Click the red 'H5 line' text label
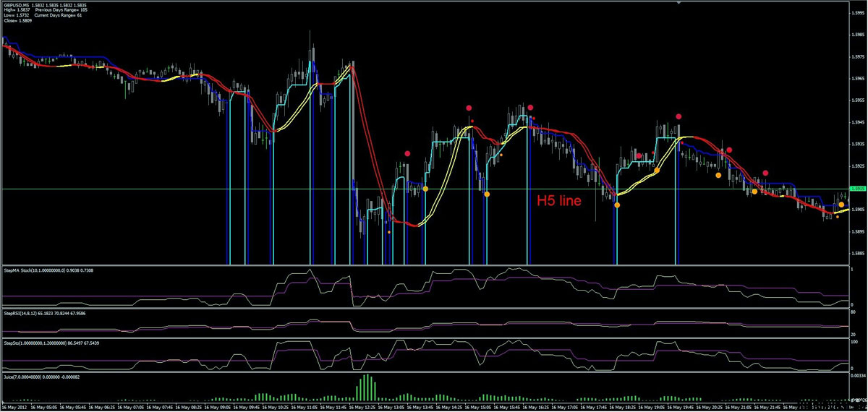Screen dimensions: 868x412 point(558,202)
